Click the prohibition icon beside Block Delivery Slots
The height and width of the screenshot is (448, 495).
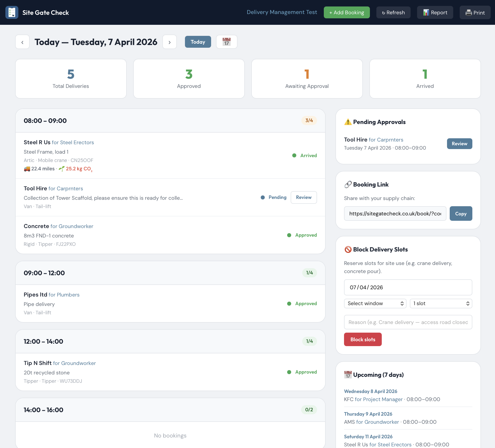pos(348,249)
